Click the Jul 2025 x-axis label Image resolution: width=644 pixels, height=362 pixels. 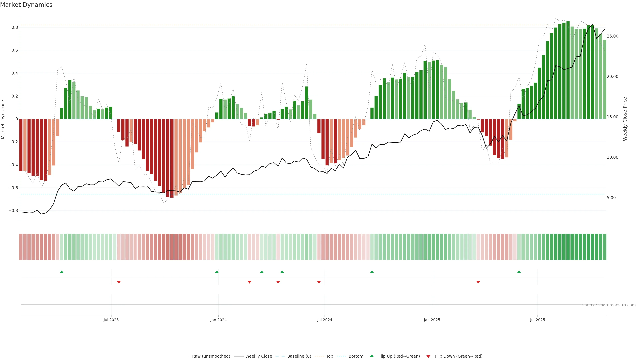(x=537, y=320)
